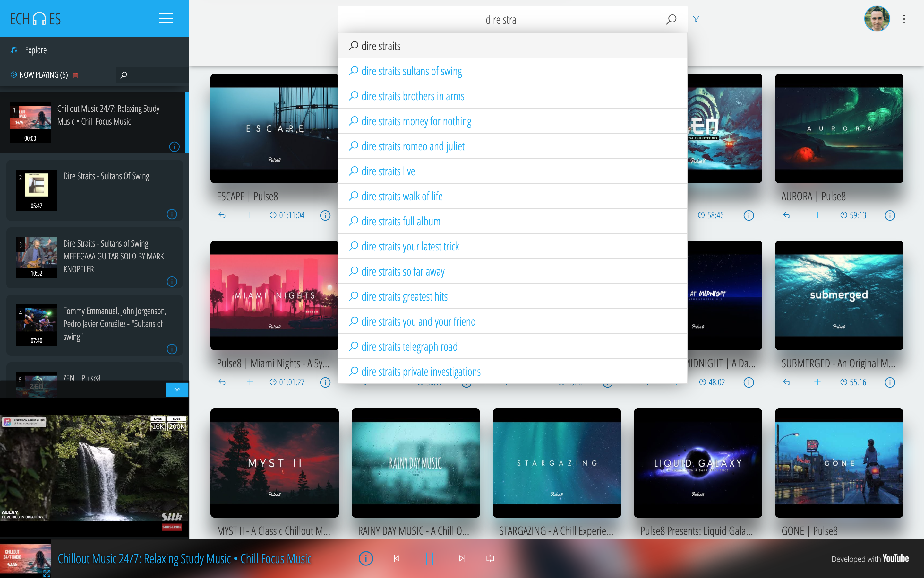Open the three-dot options menu
Screen dimensions: 924x578
(904, 19)
